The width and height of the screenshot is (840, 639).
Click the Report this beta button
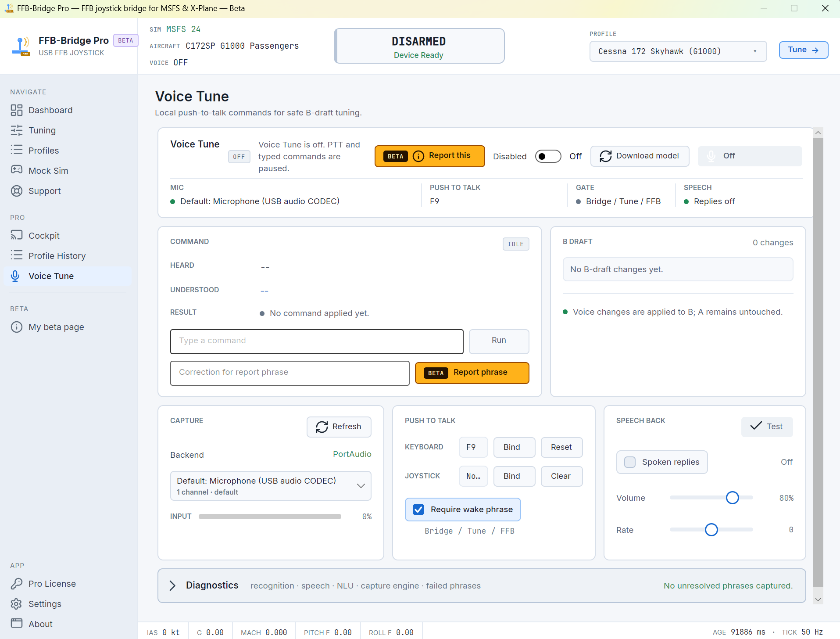click(430, 156)
